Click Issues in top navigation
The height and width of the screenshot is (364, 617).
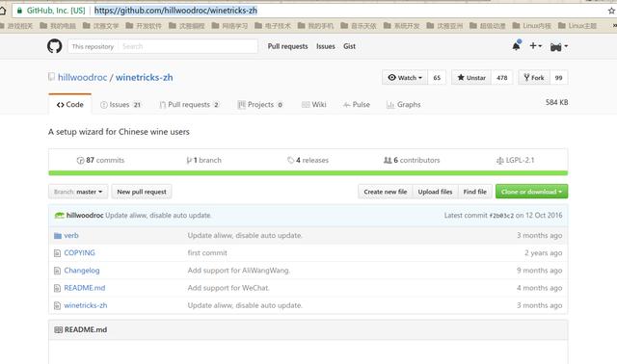[326, 46]
